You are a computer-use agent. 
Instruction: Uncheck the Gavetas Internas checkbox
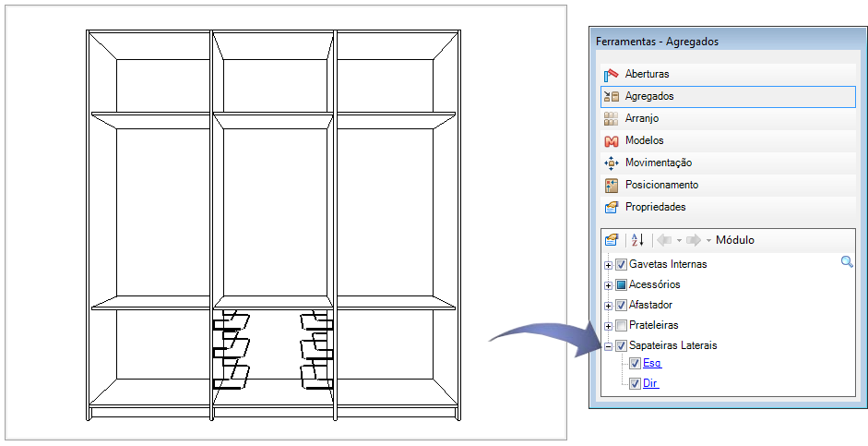(621, 265)
